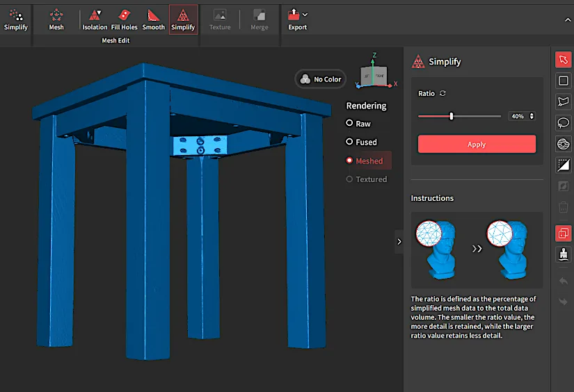Click the Ratio slider track
574x392 pixels.
tap(459, 116)
